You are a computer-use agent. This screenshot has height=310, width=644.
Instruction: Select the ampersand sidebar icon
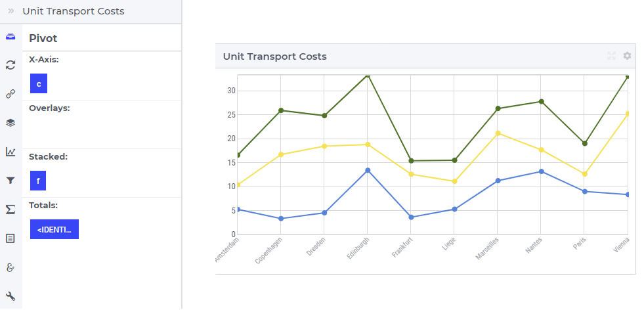[x=11, y=268]
